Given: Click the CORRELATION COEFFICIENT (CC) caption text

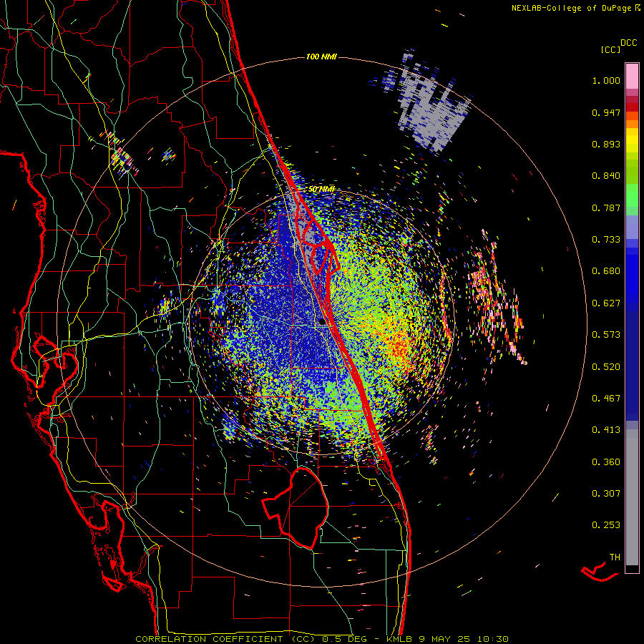Looking at the screenshot, I should pos(225,639).
